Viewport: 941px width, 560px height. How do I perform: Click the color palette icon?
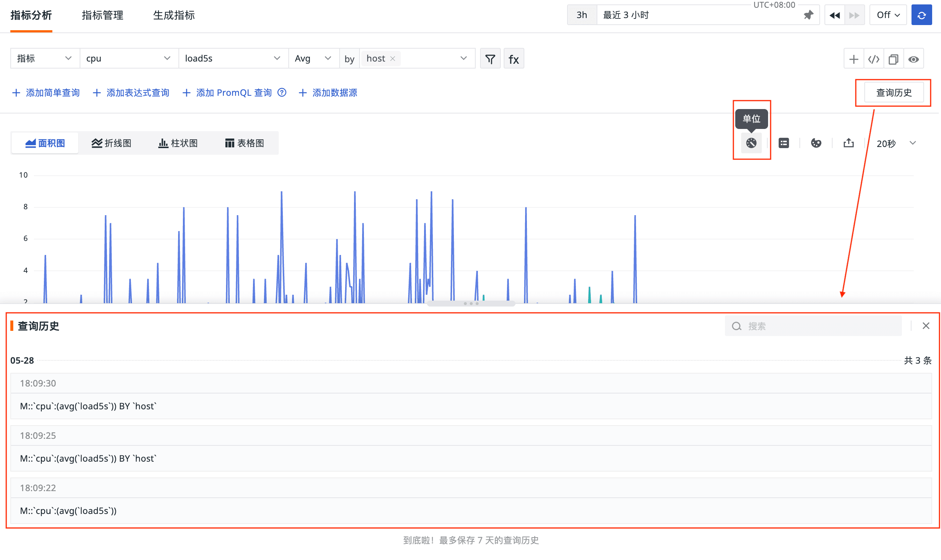816,143
